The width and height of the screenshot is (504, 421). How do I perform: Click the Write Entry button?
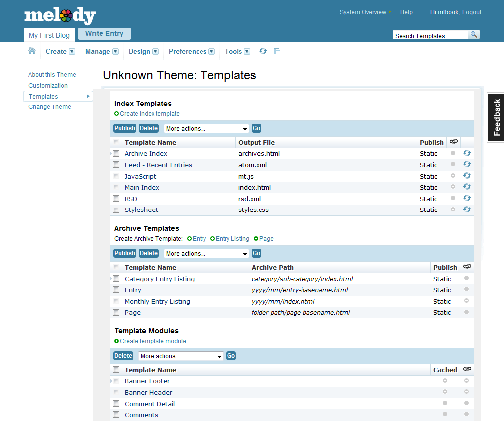[104, 34]
